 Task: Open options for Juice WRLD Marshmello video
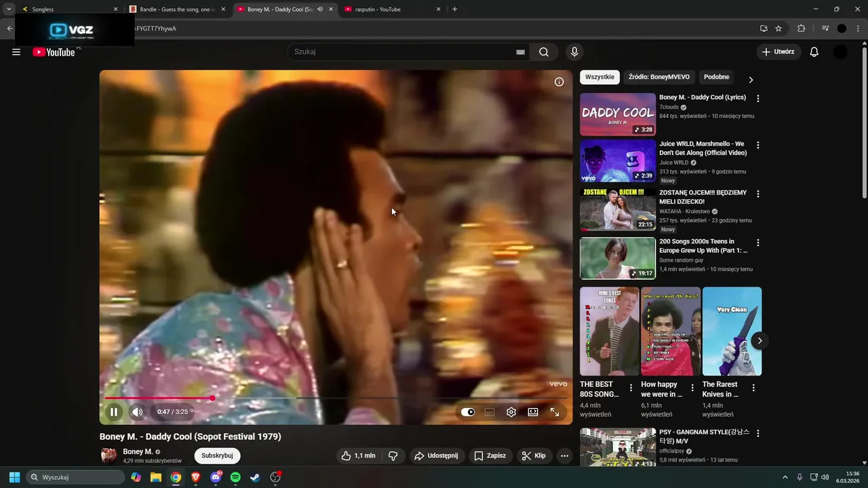pyautogui.click(x=758, y=146)
